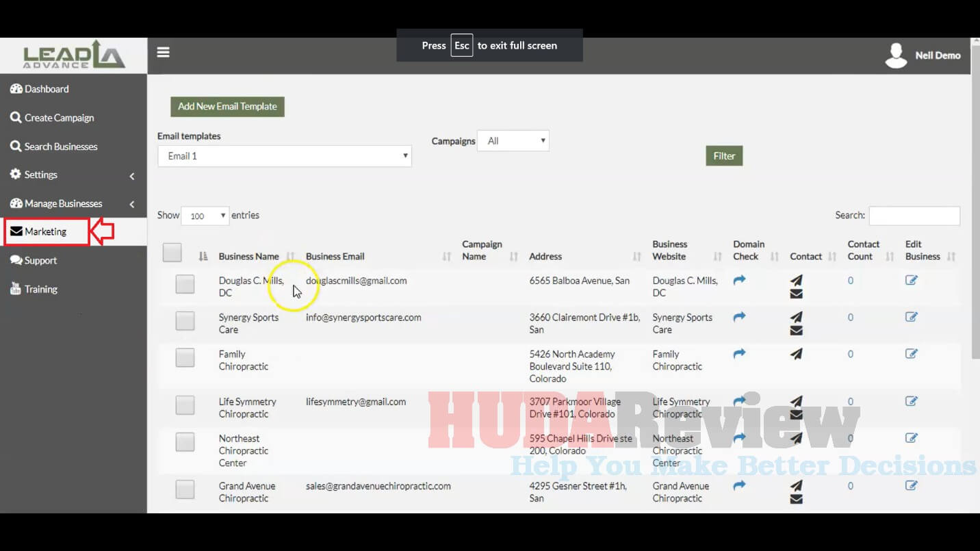Open the hamburger navigation menu
Viewport: 980px width, 551px height.
163,51
